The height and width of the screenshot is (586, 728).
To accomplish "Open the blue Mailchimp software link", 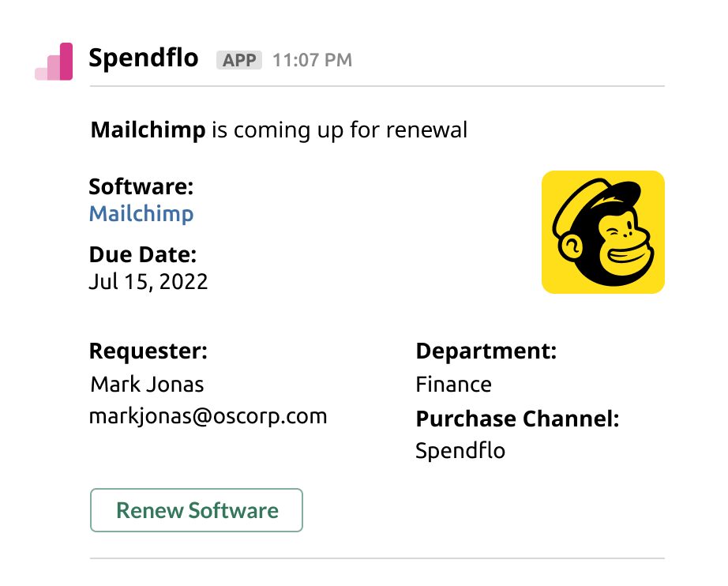I will [141, 213].
